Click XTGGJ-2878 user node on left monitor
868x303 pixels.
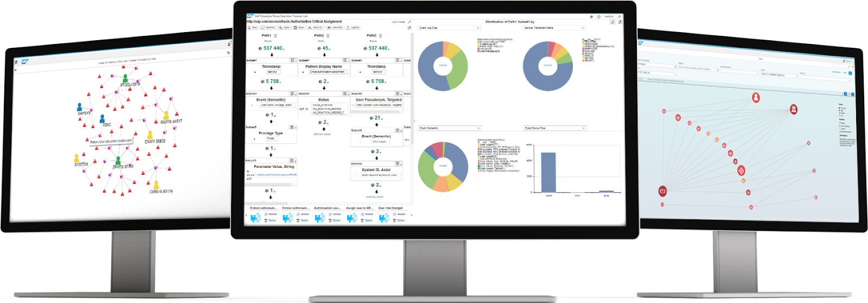click(125, 79)
